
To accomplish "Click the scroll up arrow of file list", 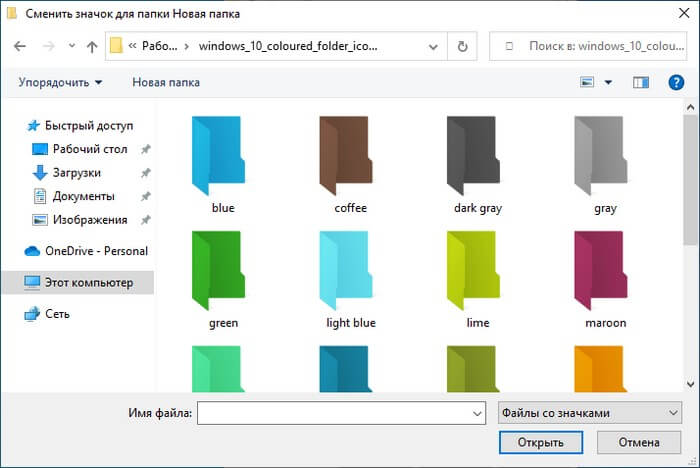I will [690, 108].
